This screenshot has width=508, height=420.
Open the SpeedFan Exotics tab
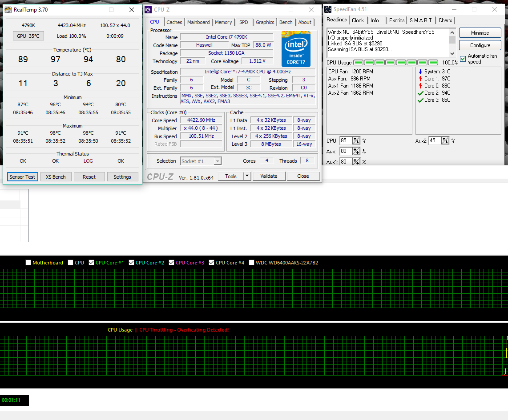(396, 20)
